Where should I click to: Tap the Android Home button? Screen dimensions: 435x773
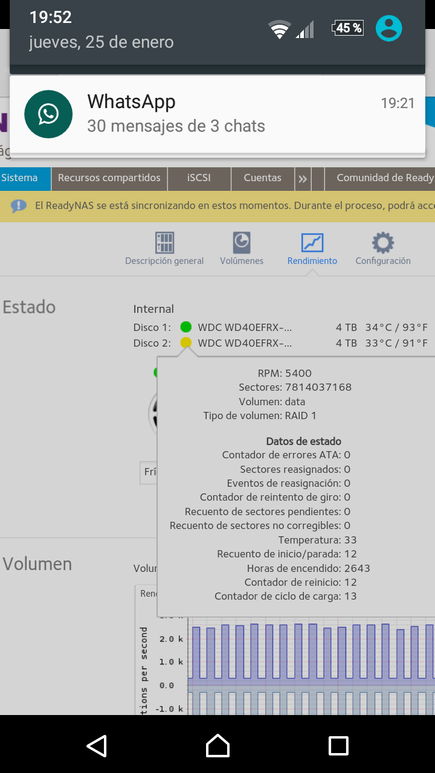point(218,745)
